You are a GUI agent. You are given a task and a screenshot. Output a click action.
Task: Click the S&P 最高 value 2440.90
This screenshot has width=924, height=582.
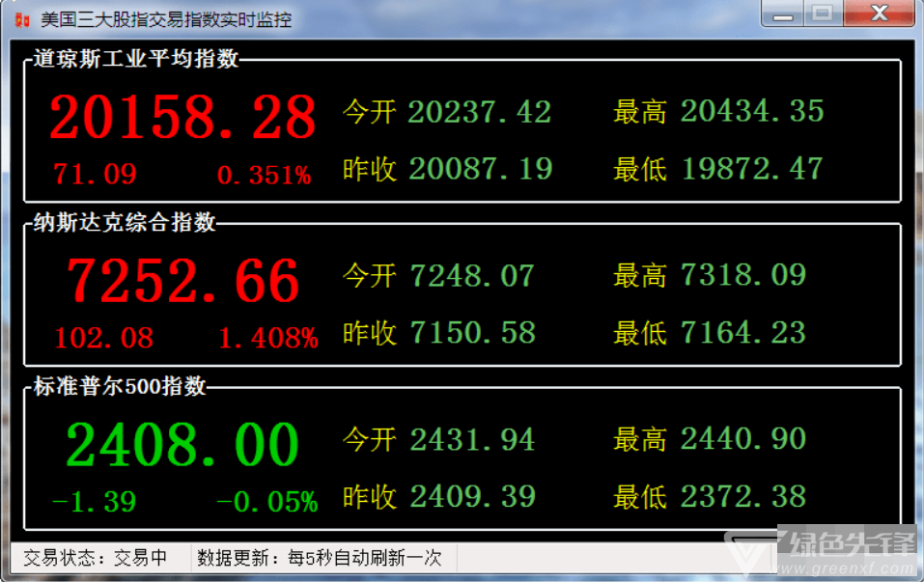click(743, 438)
